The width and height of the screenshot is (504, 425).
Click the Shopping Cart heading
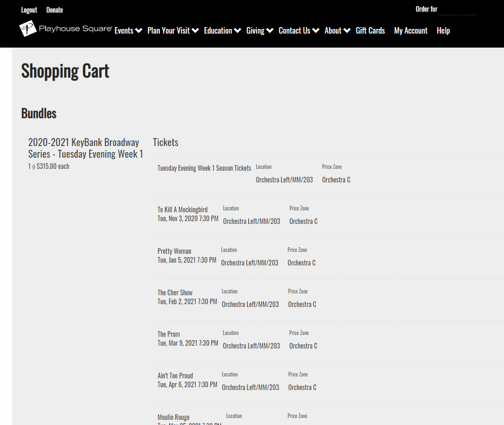click(65, 71)
